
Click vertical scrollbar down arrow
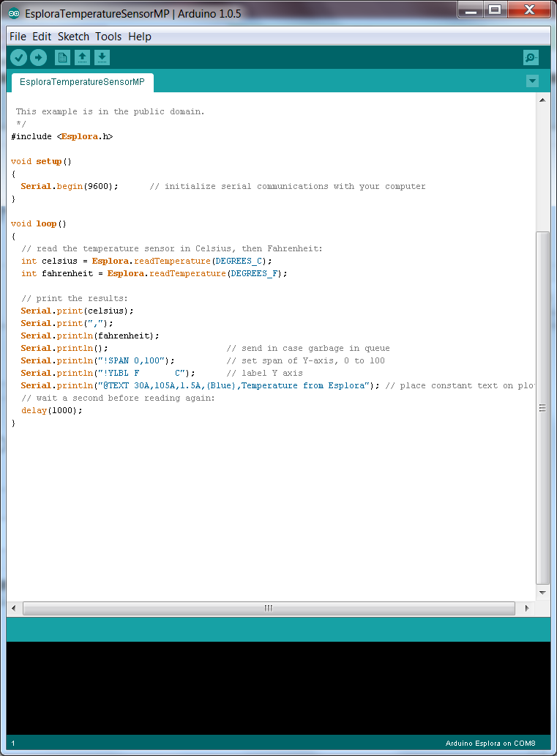click(x=542, y=593)
